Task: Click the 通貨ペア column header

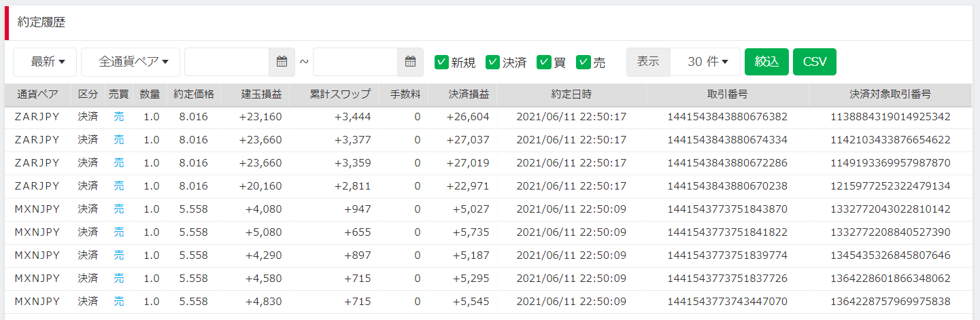Action: (x=38, y=94)
